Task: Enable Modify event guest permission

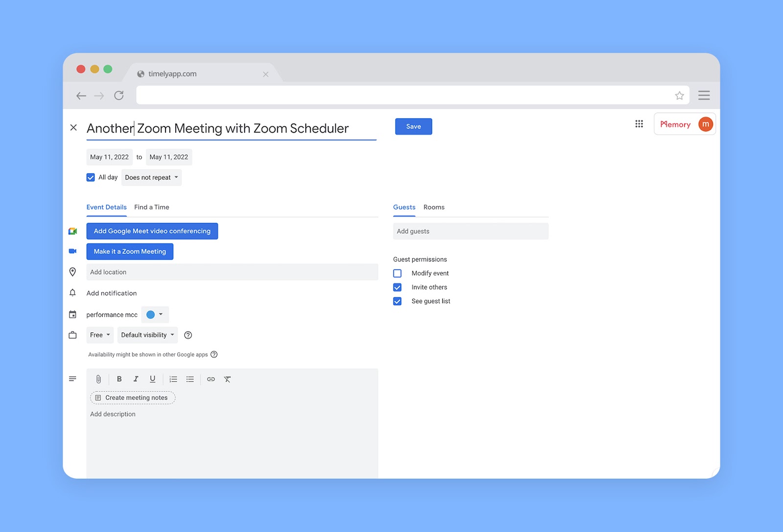Action: click(x=397, y=273)
